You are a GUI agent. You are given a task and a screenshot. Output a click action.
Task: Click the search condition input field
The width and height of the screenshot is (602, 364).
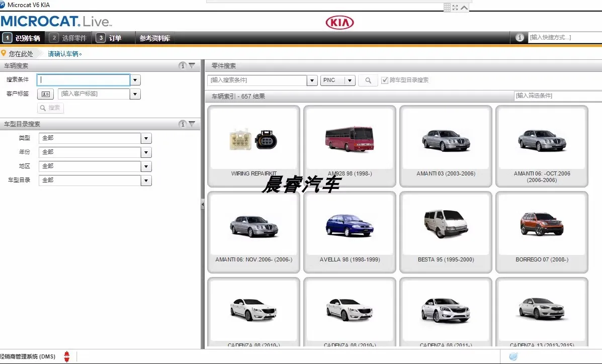(83, 80)
